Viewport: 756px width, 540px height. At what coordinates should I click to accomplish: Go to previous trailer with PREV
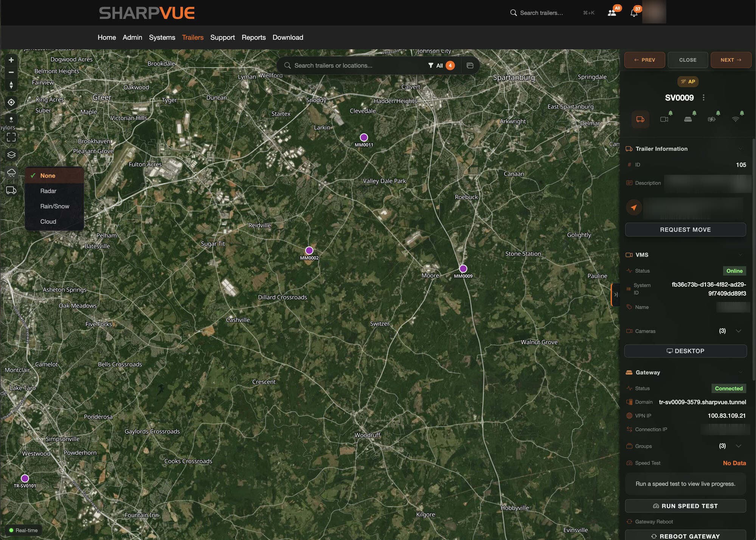644,60
